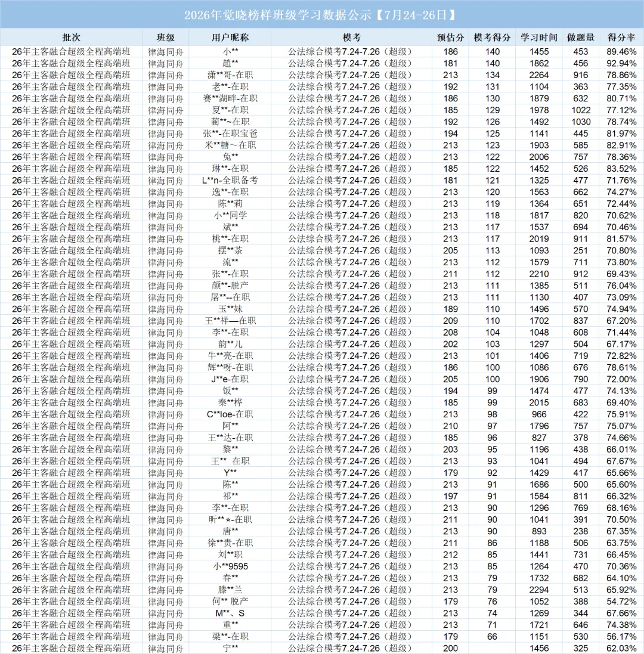Click the nickname "Y**"

tap(230, 473)
